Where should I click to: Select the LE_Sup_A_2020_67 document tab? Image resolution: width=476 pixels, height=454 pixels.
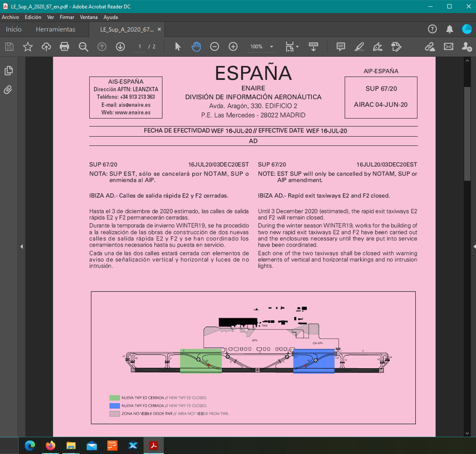point(127,30)
